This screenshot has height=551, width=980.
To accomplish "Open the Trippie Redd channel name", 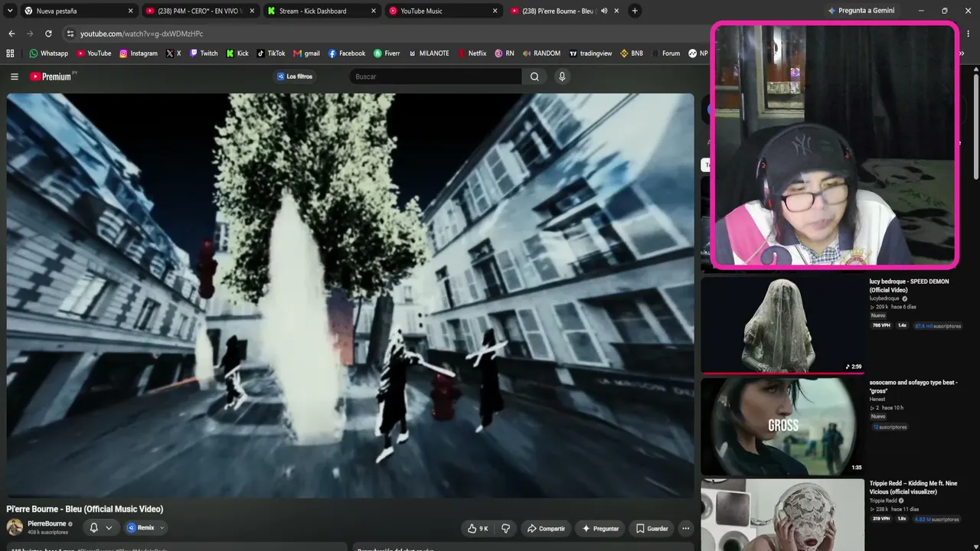I will click(x=884, y=500).
